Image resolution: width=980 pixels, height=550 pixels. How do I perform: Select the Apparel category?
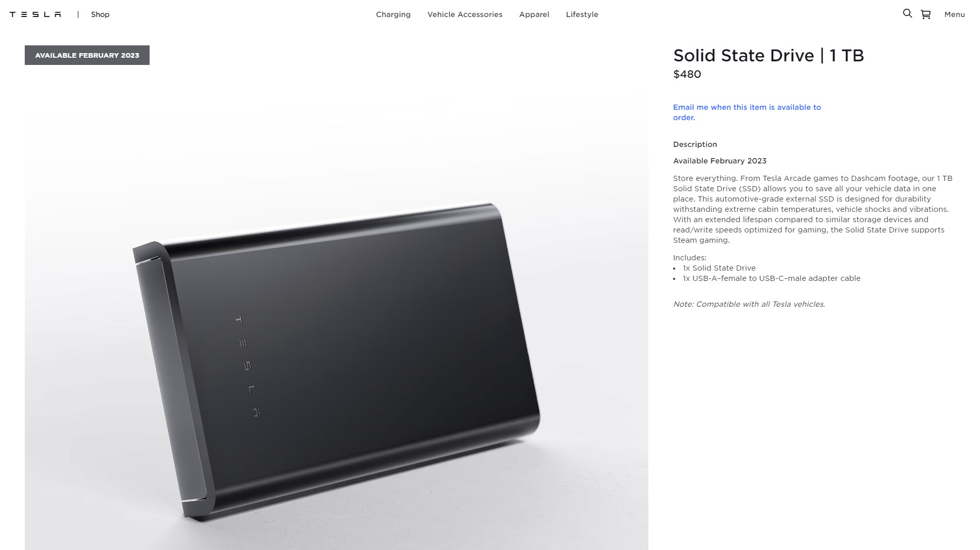[x=534, y=14]
